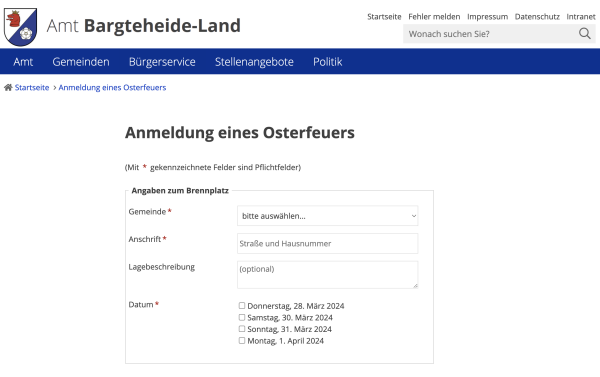
Task: Click the Anmeldung eines Osterfeuers breadcrumb link
Action: click(112, 88)
